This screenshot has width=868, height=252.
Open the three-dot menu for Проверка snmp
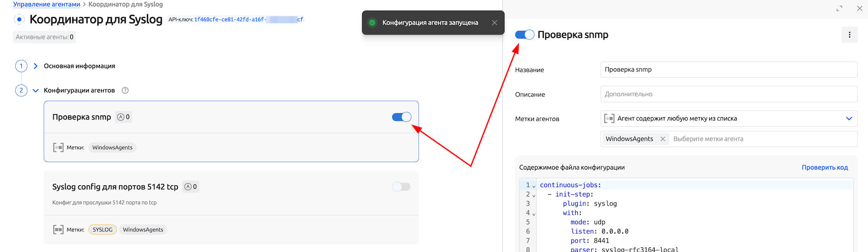[x=849, y=35]
